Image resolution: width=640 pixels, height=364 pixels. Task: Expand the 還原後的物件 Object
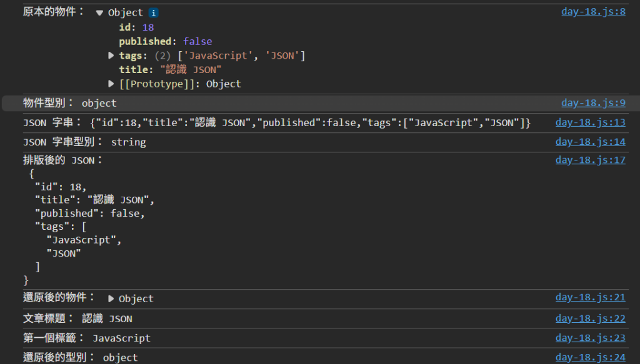[x=111, y=299]
